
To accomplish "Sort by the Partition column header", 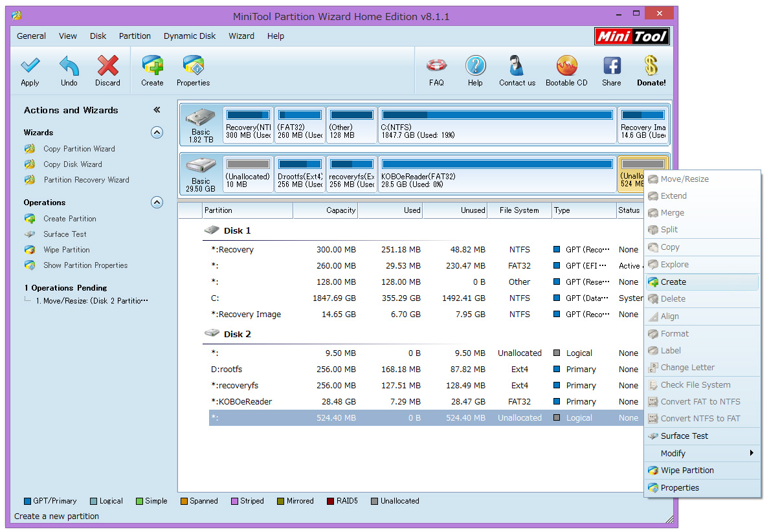I will coord(248,210).
